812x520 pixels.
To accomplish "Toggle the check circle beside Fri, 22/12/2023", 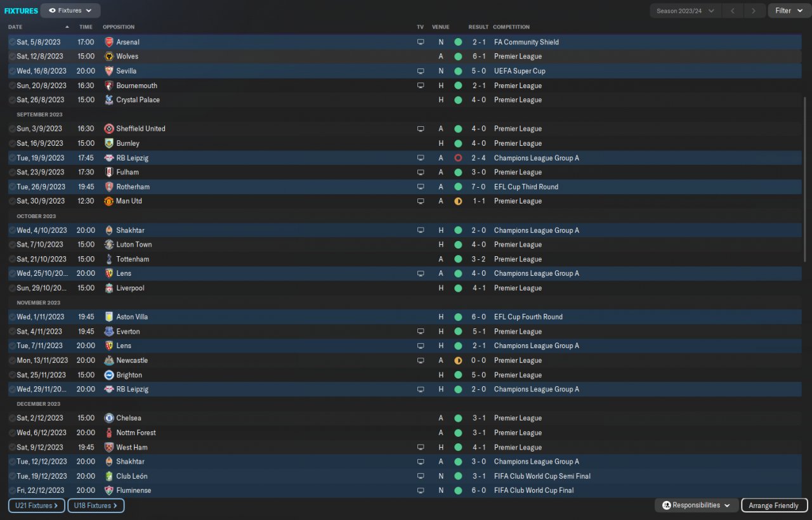I will (x=12, y=490).
